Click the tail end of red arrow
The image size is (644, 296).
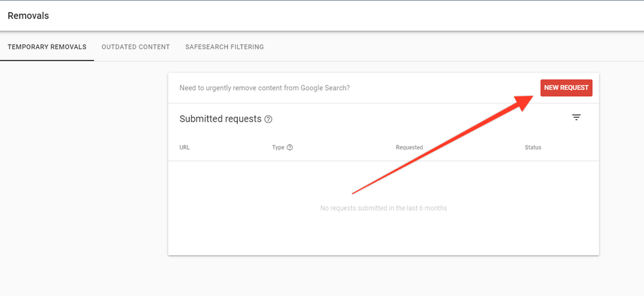coord(355,193)
